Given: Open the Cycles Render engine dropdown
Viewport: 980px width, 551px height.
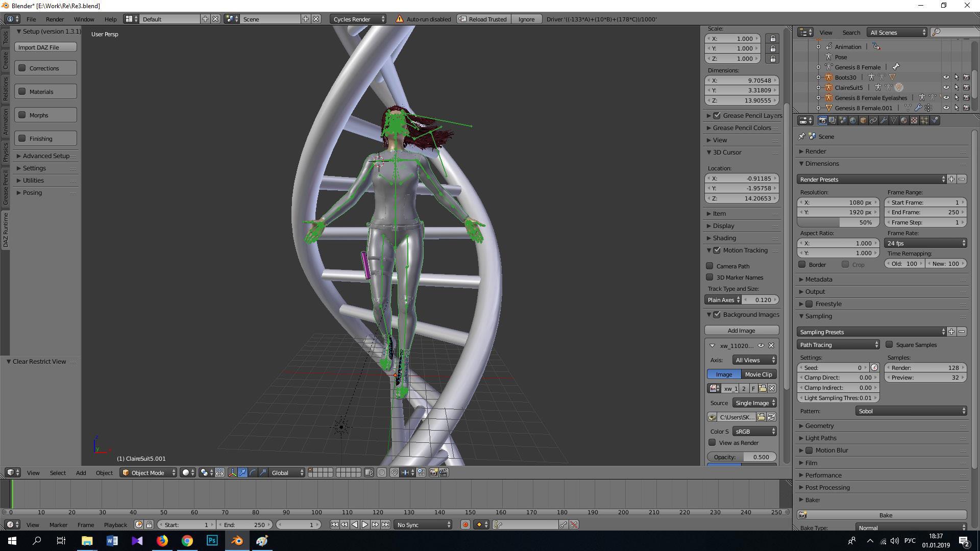Looking at the screenshot, I should click(358, 19).
